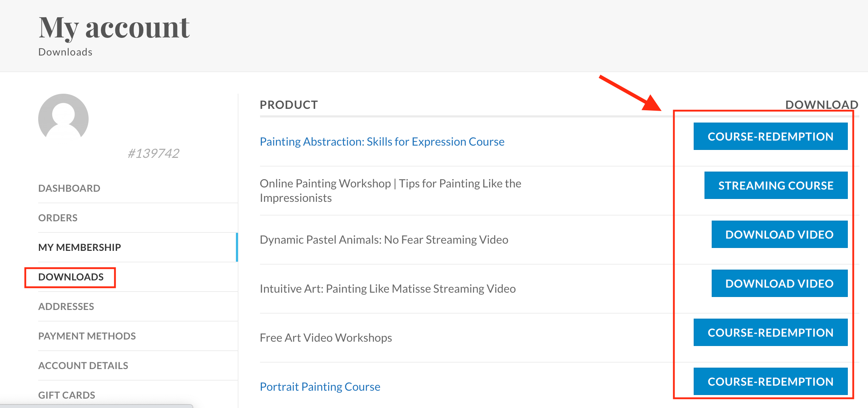Image resolution: width=868 pixels, height=408 pixels.
Task: Open Portrait Painting Course link
Action: click(320, 387)
